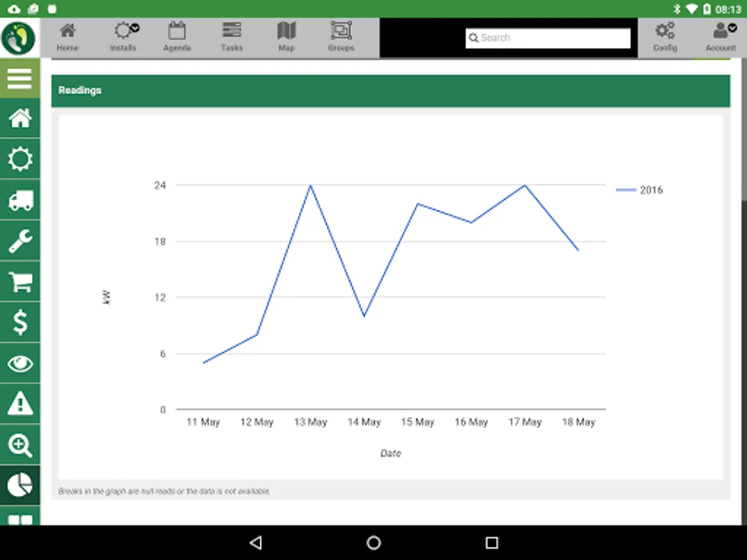Click the Readings panel header

tap(390, 91)
